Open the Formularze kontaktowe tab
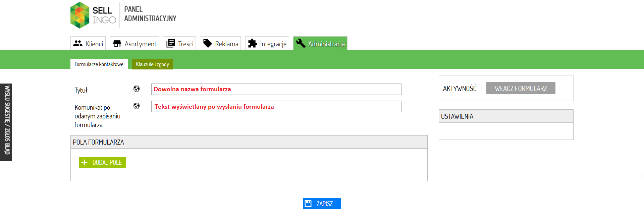Screen dimensions: 644x211 [x=99, y=64]
